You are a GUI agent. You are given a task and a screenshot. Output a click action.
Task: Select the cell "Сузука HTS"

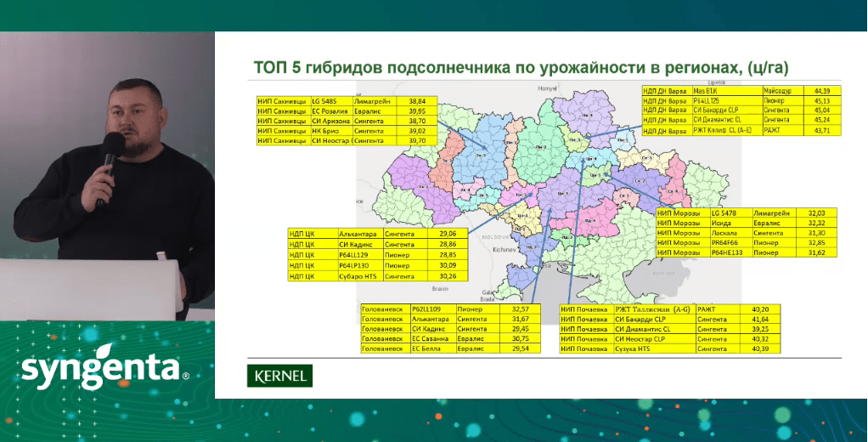point(654,349)
